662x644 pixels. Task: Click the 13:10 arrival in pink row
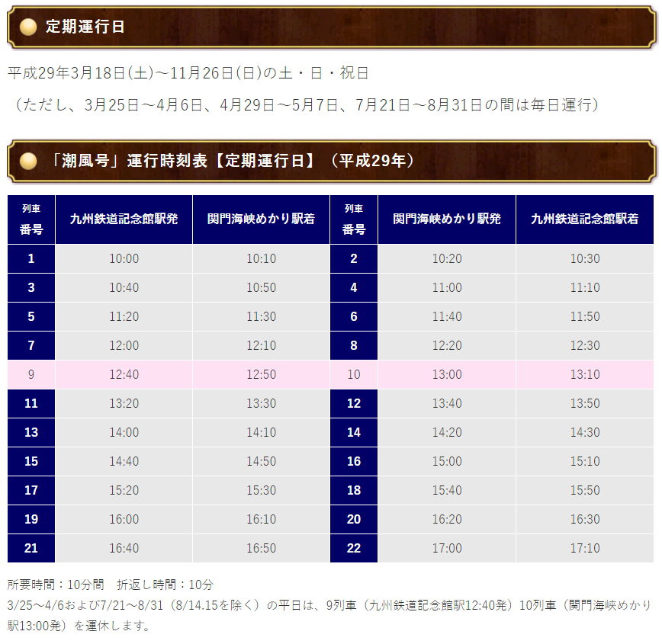[x=585, y=374]
